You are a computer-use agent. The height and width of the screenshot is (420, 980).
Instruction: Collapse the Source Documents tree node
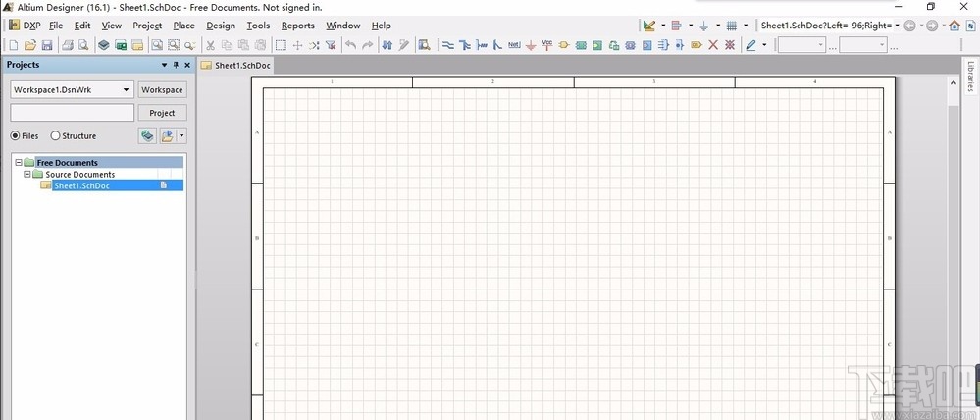[26, 175]
